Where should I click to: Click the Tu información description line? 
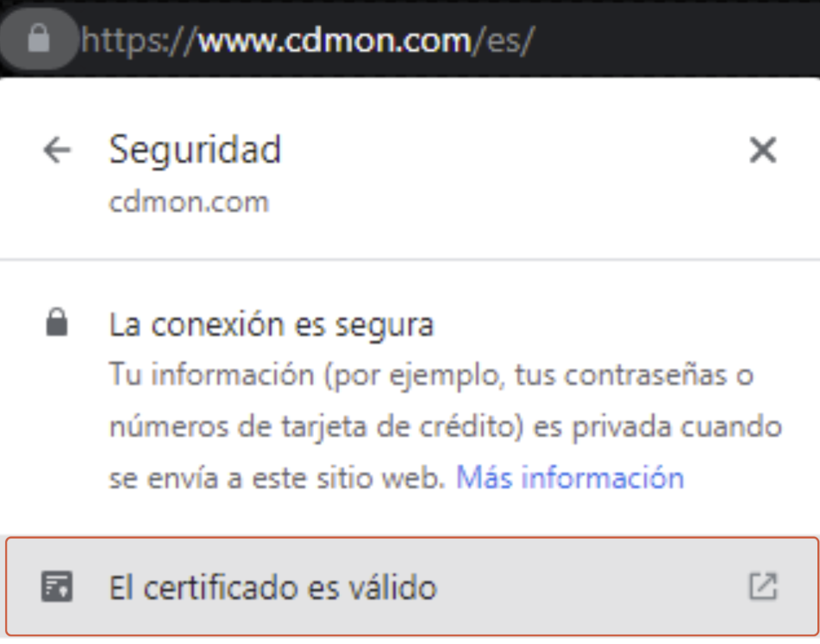(x=432, y=375)
